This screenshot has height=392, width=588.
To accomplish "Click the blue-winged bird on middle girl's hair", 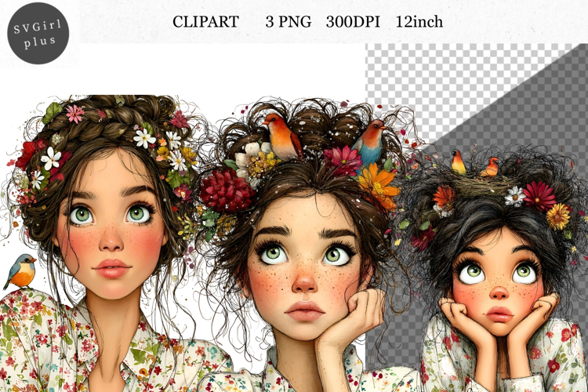I will click(368, 141).
